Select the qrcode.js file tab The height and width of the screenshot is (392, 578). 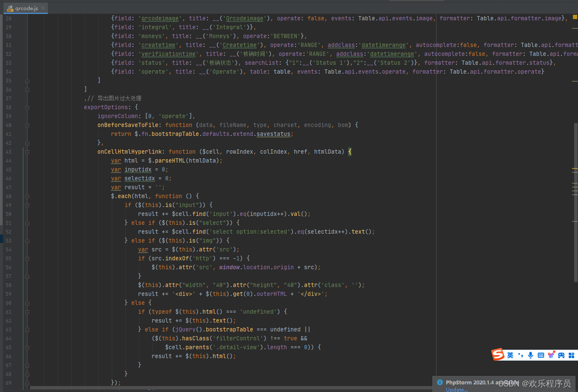pos(25,8)
